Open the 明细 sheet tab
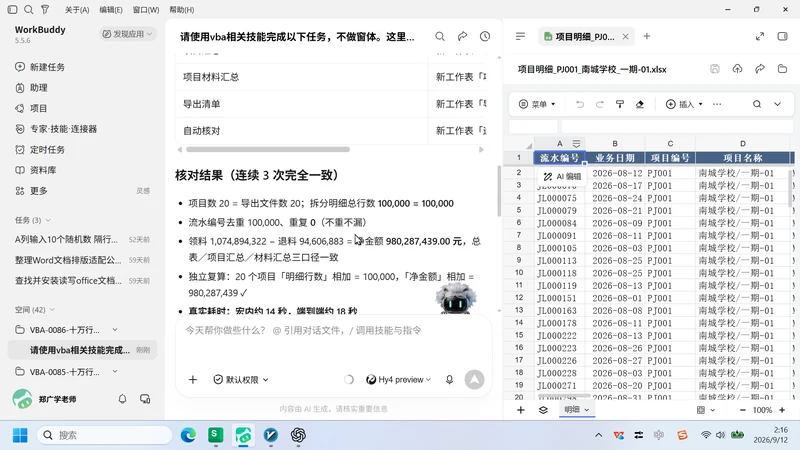Screen dimensions: 800x450 577,409
